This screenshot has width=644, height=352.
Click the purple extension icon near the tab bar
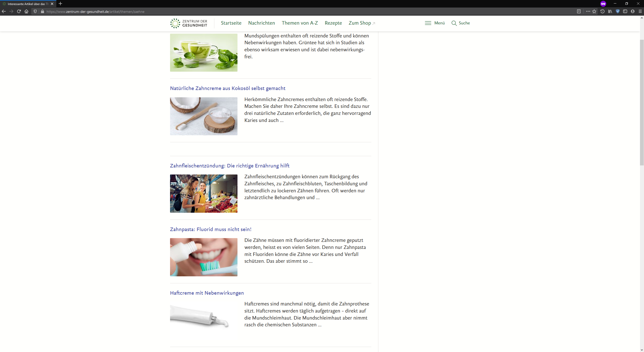click(603, 4)
